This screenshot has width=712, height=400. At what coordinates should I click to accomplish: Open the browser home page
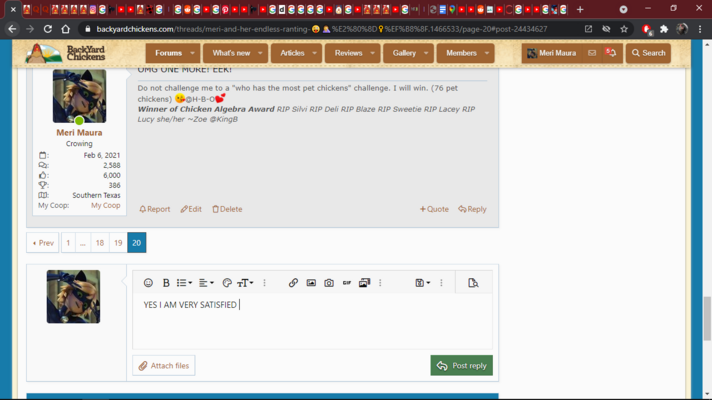click(65, 29)
